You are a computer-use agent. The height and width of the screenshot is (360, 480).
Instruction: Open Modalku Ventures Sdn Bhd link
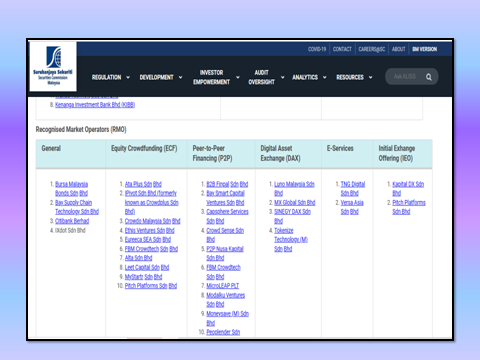tap(226, 300)
